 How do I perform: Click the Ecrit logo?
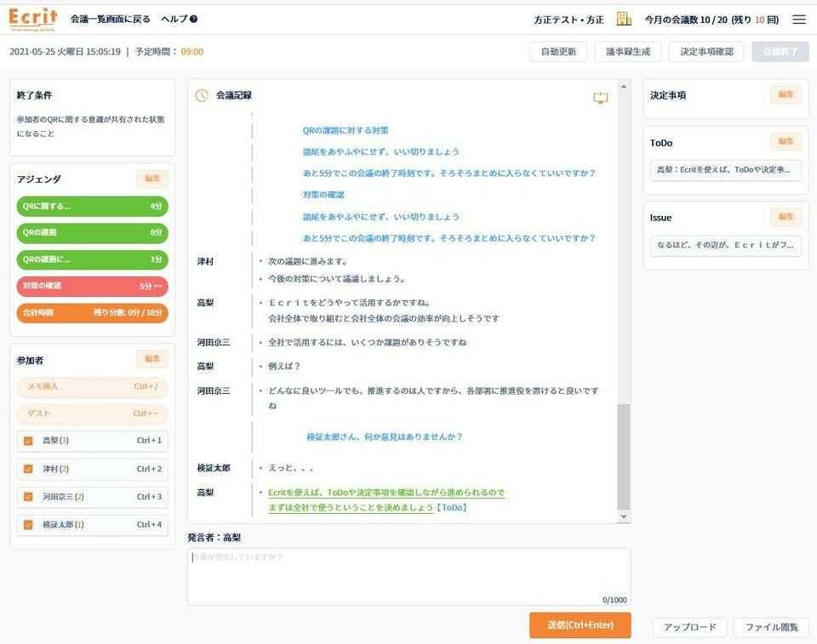click(31, 17)
